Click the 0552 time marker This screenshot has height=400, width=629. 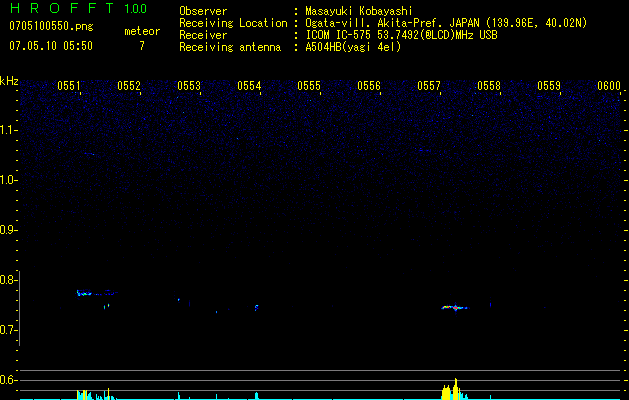(129, 86)
